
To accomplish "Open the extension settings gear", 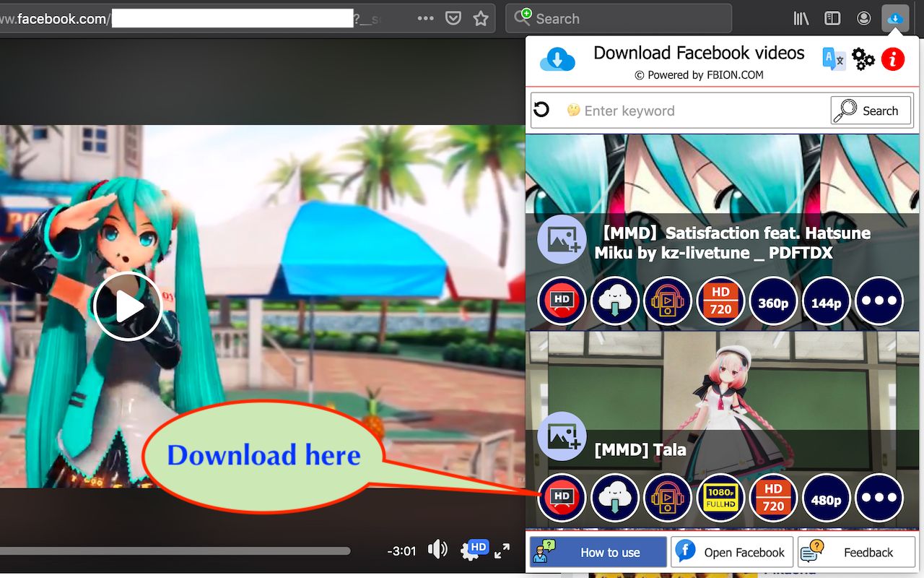I will pyautogui.click(x=863, y=59).
